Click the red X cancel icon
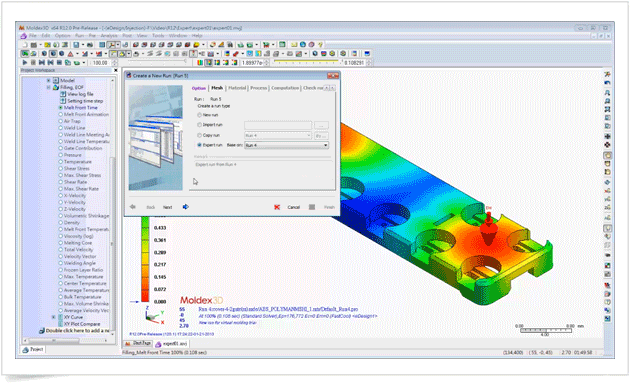This screenshot has height=386, width=642. pyautogui.click(x=277, y=207)
